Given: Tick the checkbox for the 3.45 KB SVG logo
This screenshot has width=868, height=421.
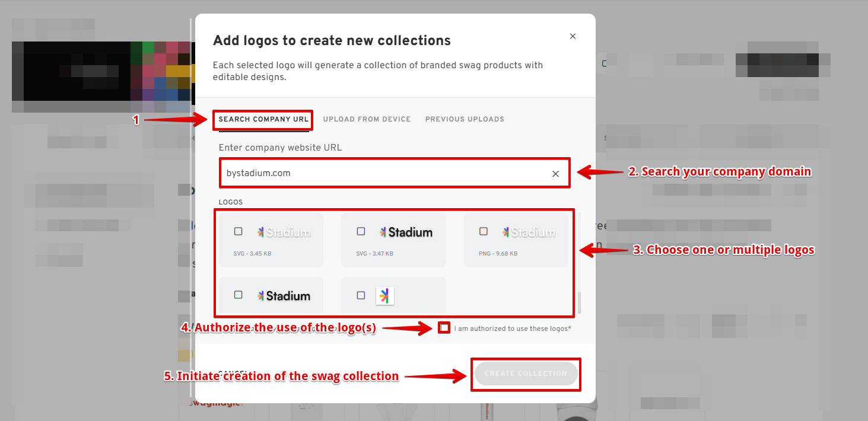Looking at the screenshot, I should coord(239,231).
